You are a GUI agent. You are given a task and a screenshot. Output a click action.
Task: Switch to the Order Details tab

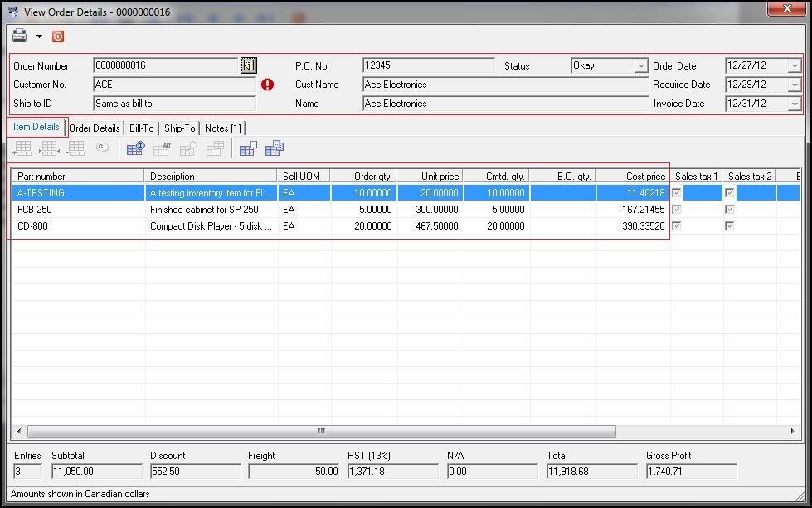pos(95,128)
